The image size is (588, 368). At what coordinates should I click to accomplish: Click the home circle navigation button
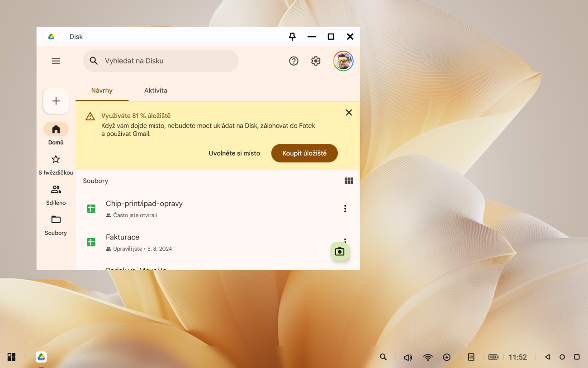tap(562, 357)
